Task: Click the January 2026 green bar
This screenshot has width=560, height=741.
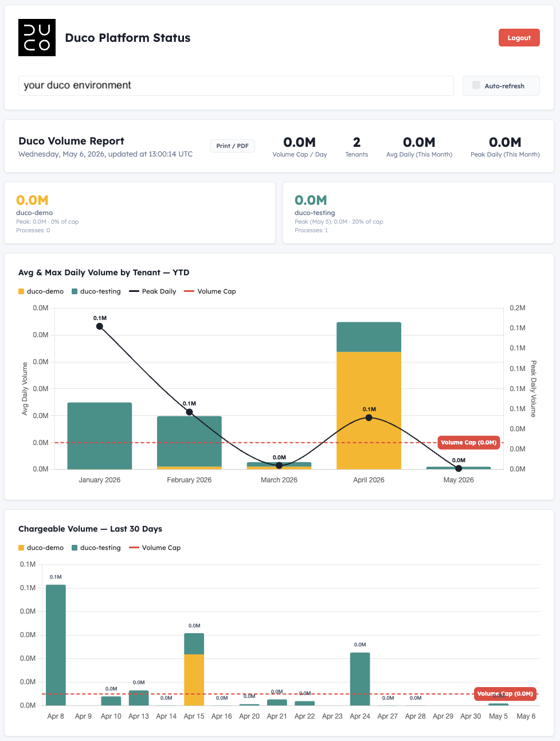Action: [100, 436]
